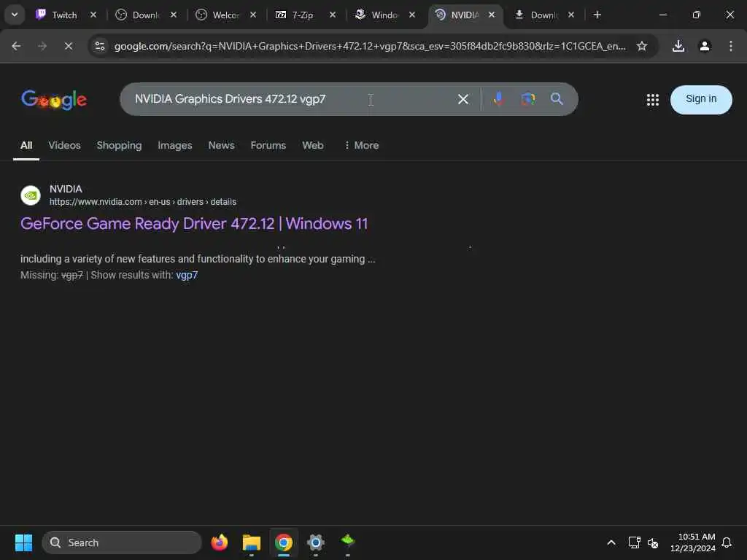Filter results by Web
Screen dimensions: 747x560
pyautogui.click(x=312, y=145)
